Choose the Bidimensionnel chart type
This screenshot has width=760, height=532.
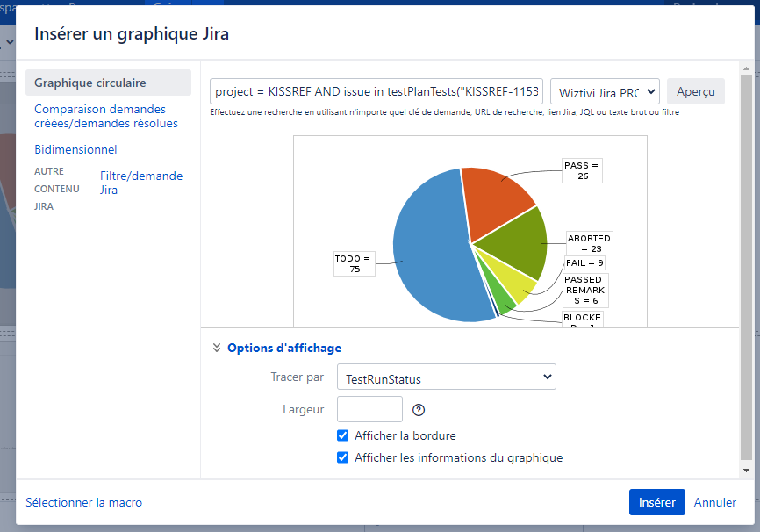pos(75,149)
